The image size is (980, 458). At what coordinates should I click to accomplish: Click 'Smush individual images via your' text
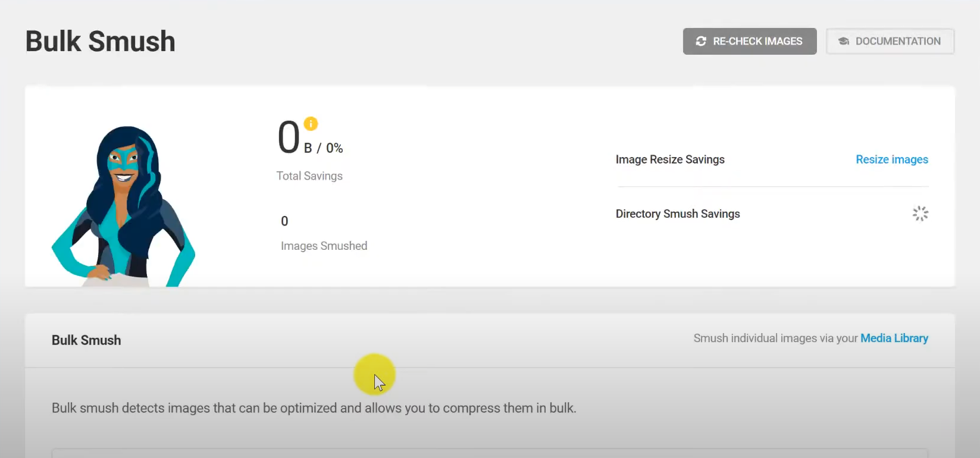pyautogui.click(x=775, y=338)
